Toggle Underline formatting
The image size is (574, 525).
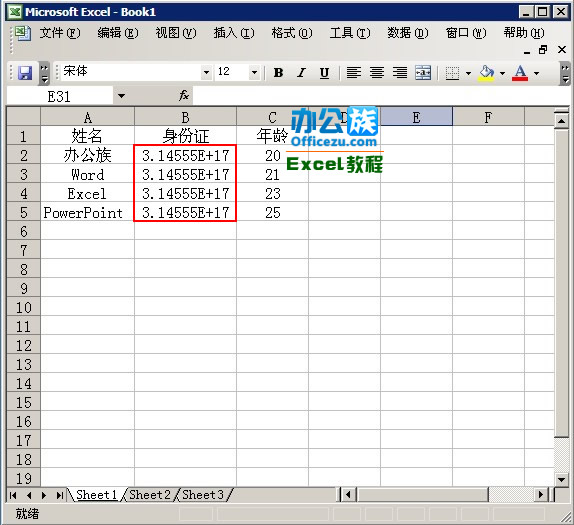pyautogui.click(x=324, y=73)
